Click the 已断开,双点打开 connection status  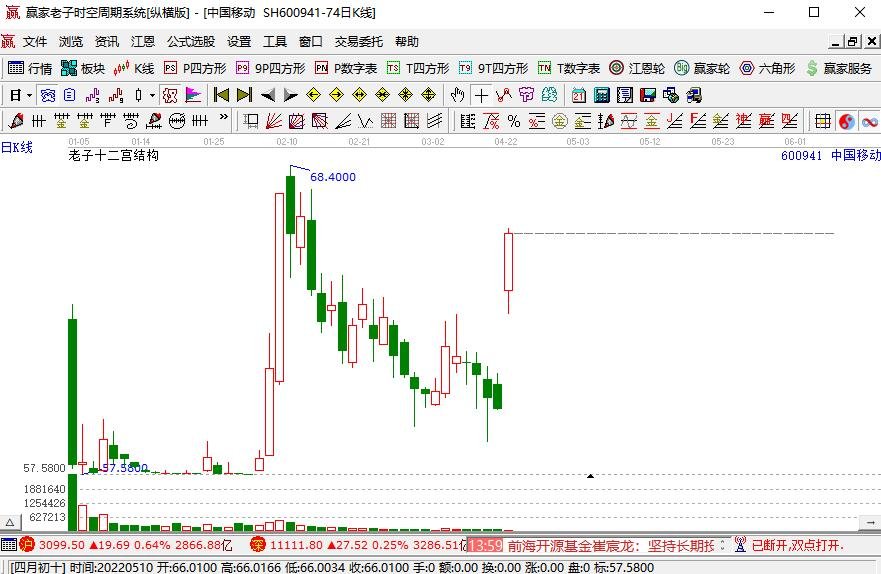[798, 545]
